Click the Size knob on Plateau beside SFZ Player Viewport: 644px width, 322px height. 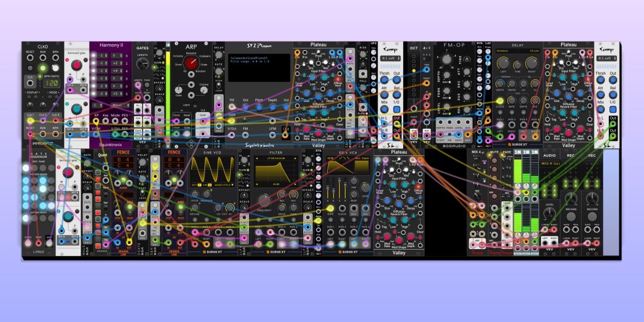point(308,93)
